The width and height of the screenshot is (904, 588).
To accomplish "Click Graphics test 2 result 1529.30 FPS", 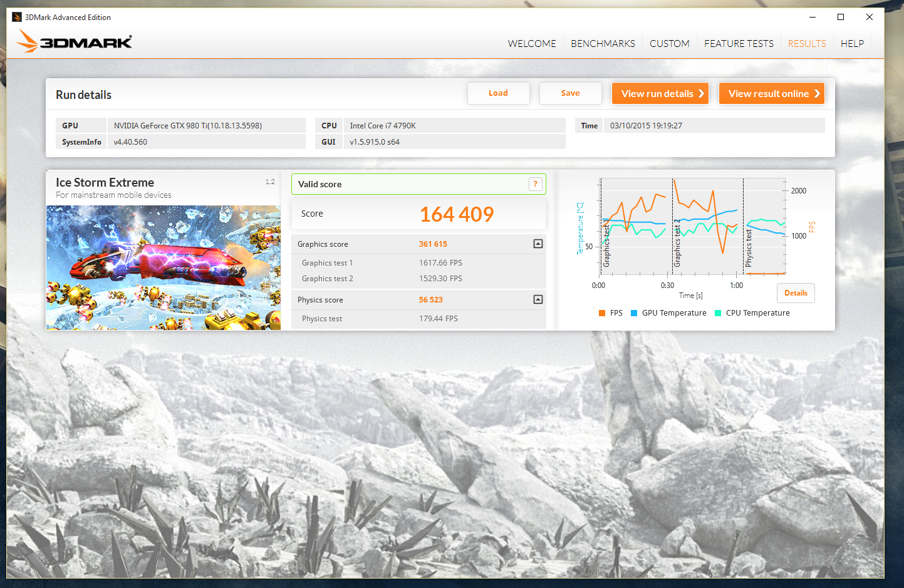I will 440,279.
